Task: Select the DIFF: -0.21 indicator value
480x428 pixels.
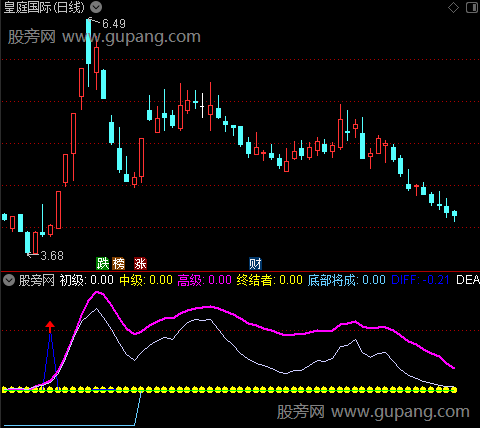Action: point(420,280)
